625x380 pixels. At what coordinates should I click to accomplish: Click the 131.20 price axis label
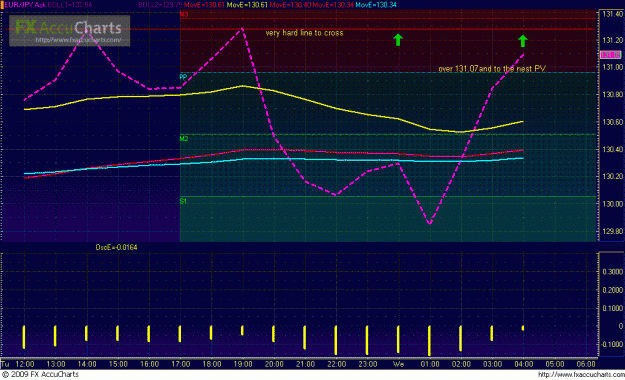coord(612,40)
